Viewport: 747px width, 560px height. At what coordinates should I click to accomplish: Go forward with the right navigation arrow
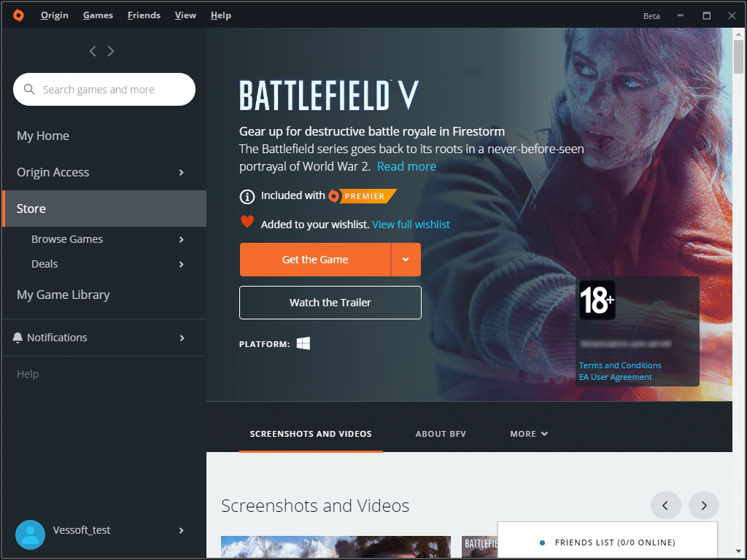point(111,51)
